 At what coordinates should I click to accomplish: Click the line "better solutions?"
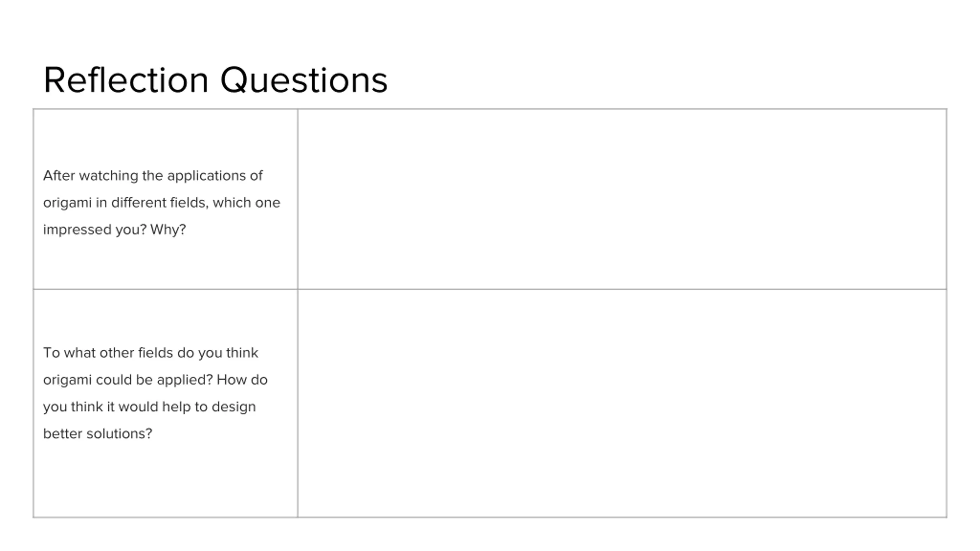[x=98, y=434]
